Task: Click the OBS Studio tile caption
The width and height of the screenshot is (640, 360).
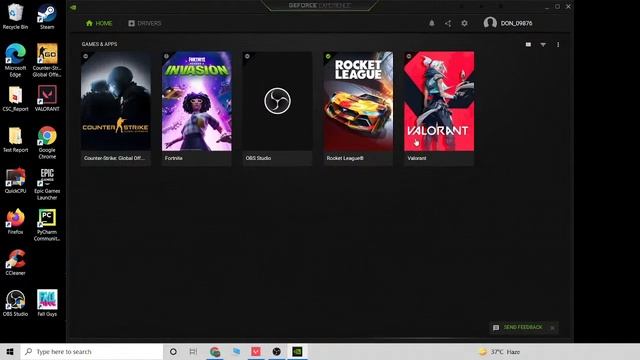Action: point(258,158)
